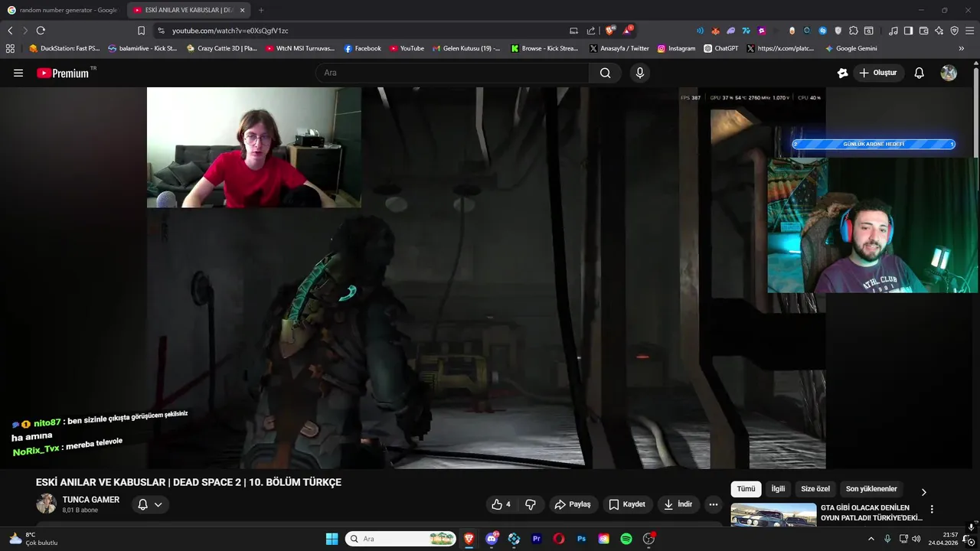Open the sparkle icon left of Oluştur
The width and height of the screenshot is (980, 551).
pyautogui.click(x=842, y=73)
